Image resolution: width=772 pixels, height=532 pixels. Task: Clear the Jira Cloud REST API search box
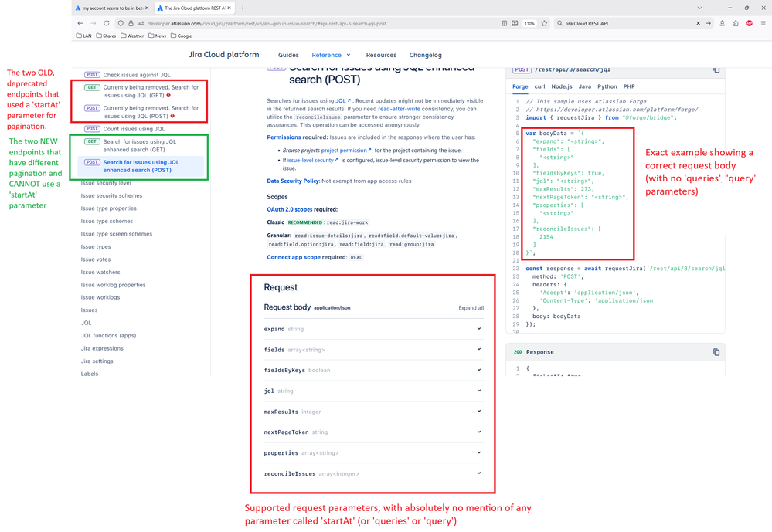[x=698, y=23]
